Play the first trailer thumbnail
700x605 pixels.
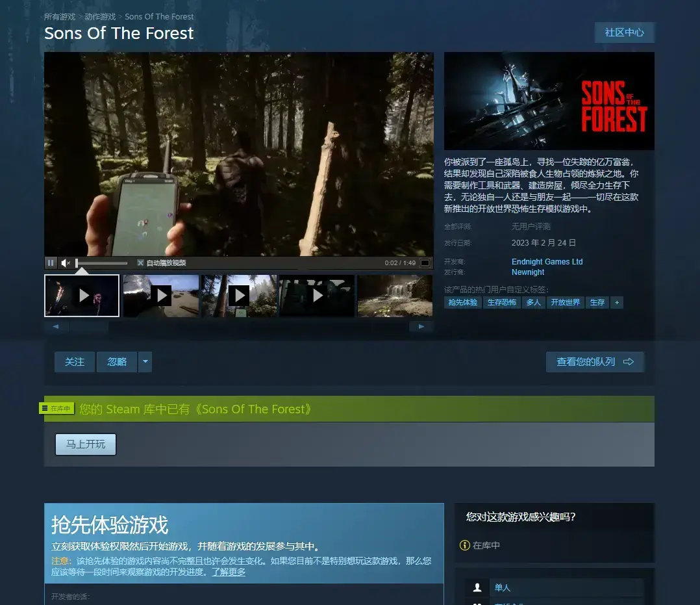click(x=82, y=295)
